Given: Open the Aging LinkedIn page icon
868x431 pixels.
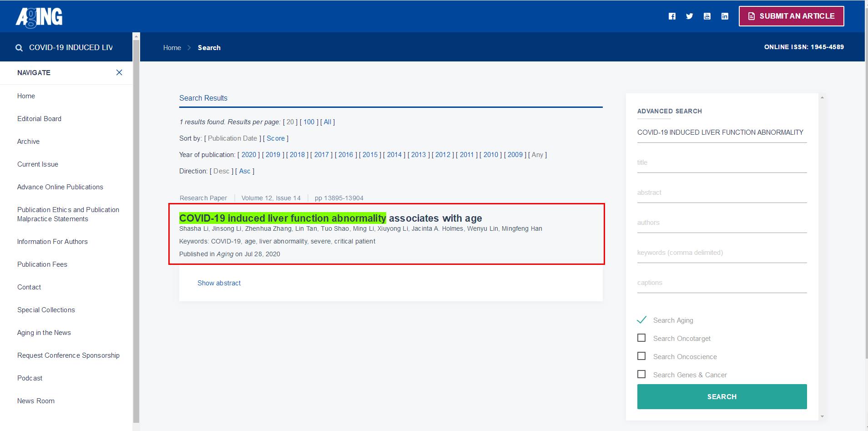Looking at the screenshot, I should tap(725, 16).
